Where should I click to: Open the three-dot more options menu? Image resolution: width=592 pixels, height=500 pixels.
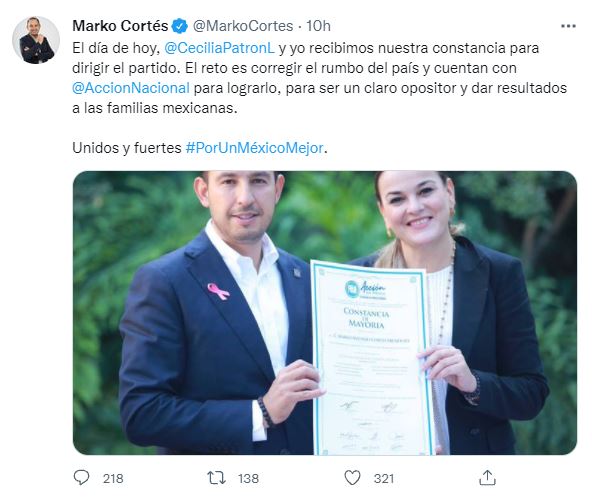tap(568, 26)
